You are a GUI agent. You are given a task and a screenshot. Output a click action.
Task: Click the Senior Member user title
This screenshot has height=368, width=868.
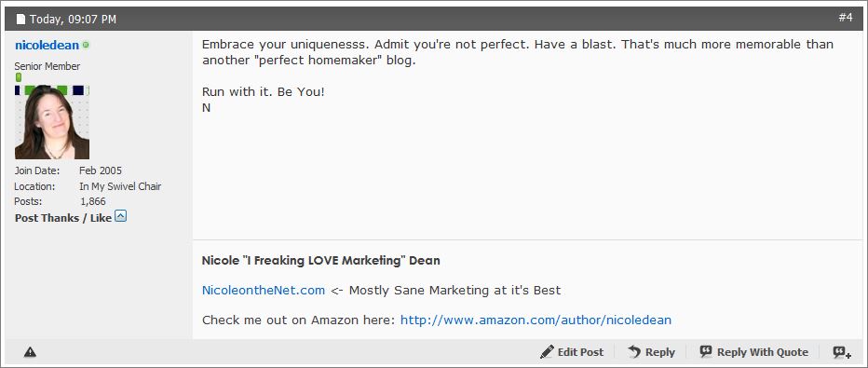(47, 66)
